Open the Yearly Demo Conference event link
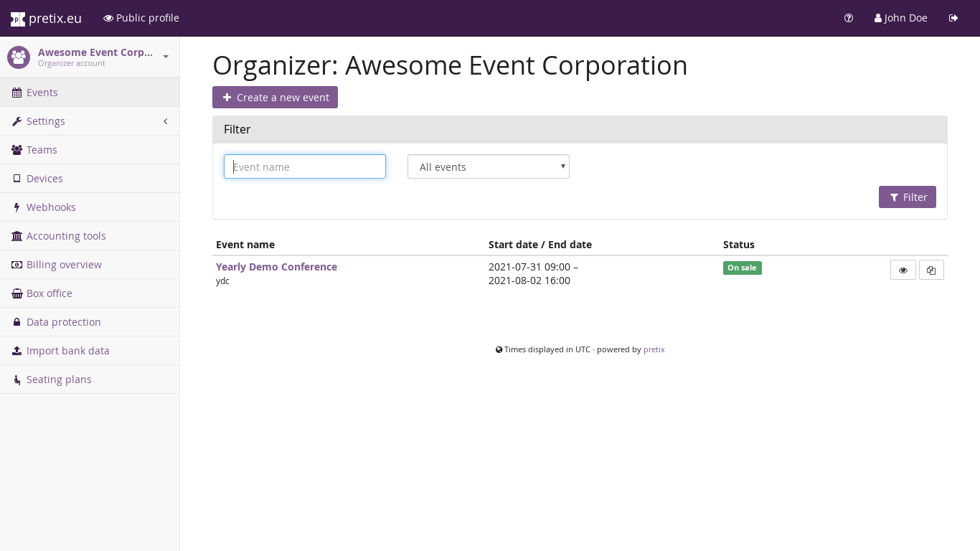This screenshot has width=980, height=551. coord(276,267)
